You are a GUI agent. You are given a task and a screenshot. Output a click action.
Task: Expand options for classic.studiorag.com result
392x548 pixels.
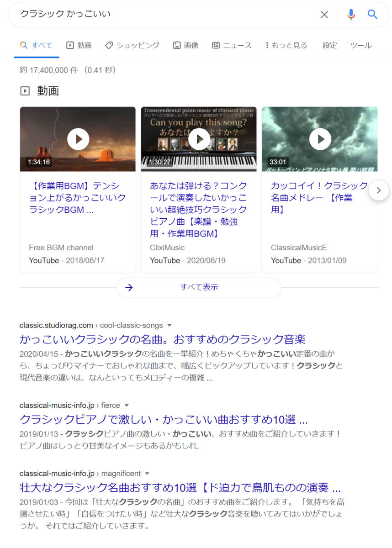[x=169, y=325]
